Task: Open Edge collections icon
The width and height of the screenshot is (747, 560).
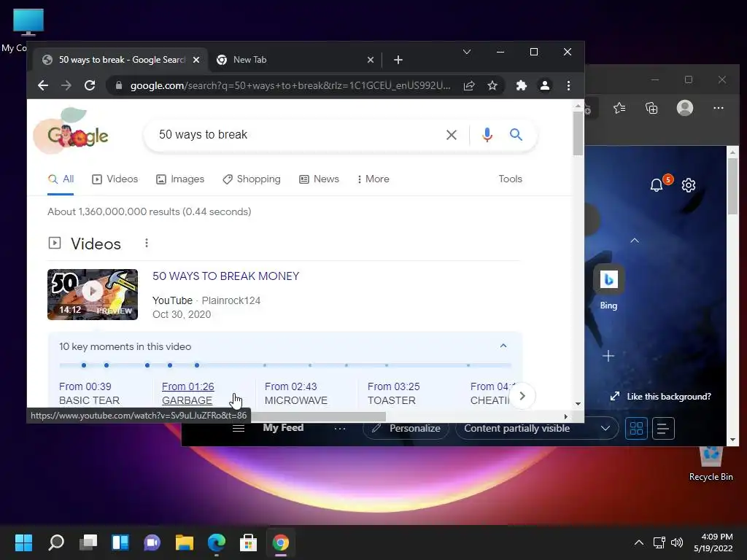Action: coord(651,108)
